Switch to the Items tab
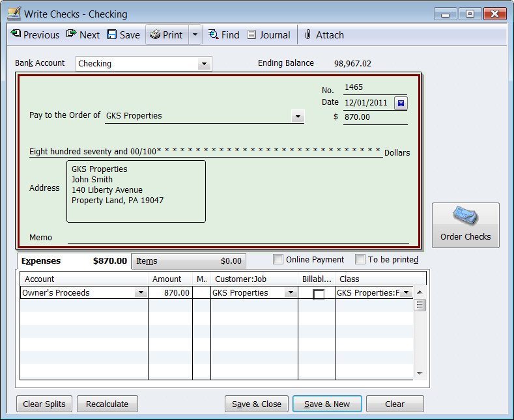The height and width of the screenshot is (420, 514). pyautogui.click(x=188, y=261)
